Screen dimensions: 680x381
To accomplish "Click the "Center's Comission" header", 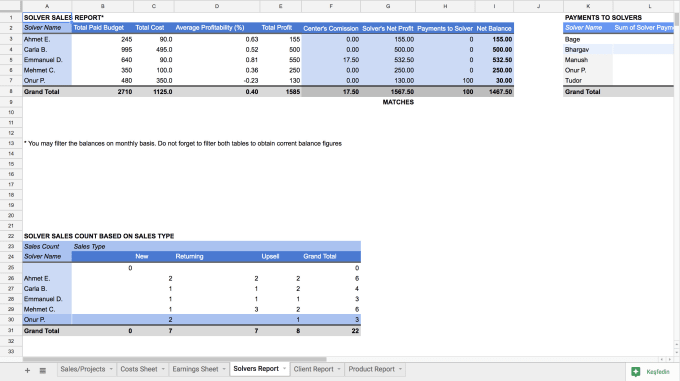I will pos(331,28).
